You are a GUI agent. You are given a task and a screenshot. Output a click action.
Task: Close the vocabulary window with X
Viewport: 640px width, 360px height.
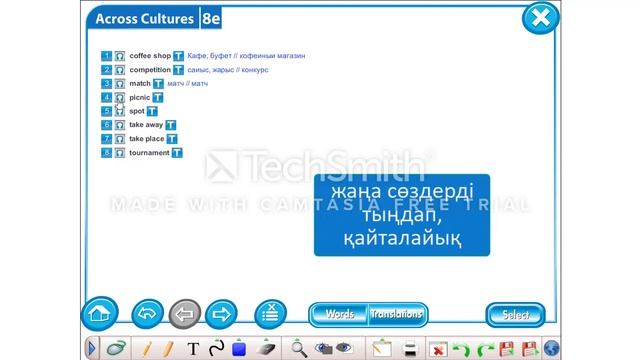(x=540, y=18)
